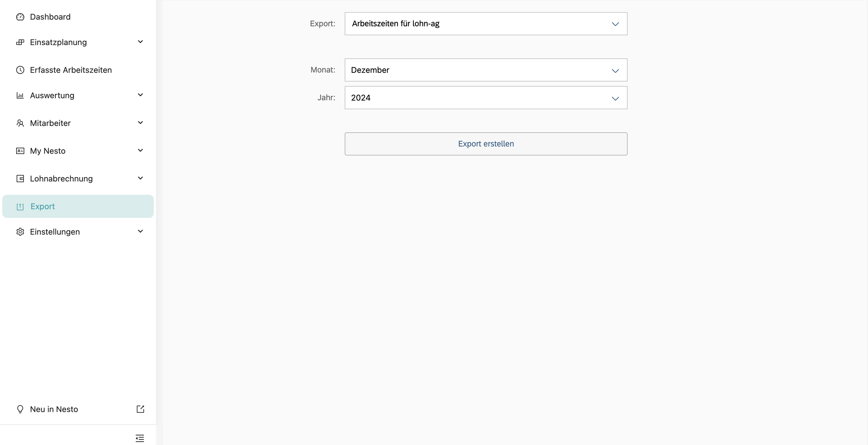Go to Erfasste Arbeitszeiten
Image resolution: width=868 pixels, height=445 pixels.
coord(71,70)
